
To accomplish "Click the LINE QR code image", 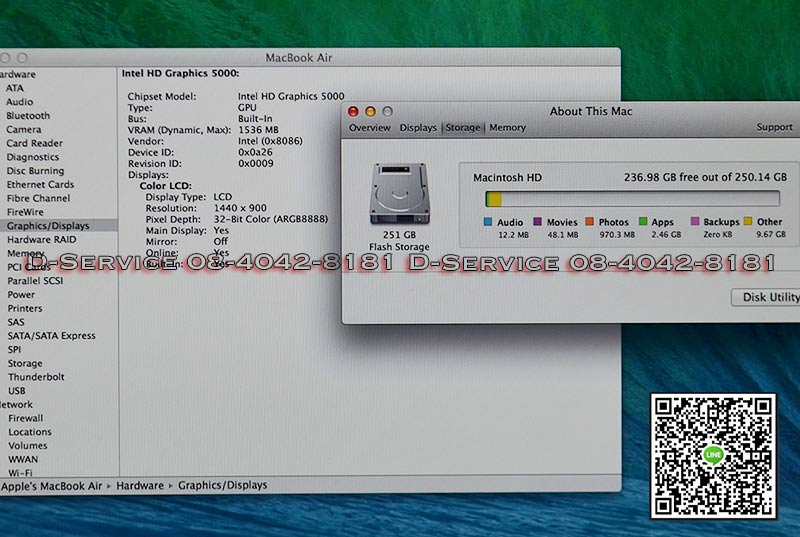I will coord(713,456).
